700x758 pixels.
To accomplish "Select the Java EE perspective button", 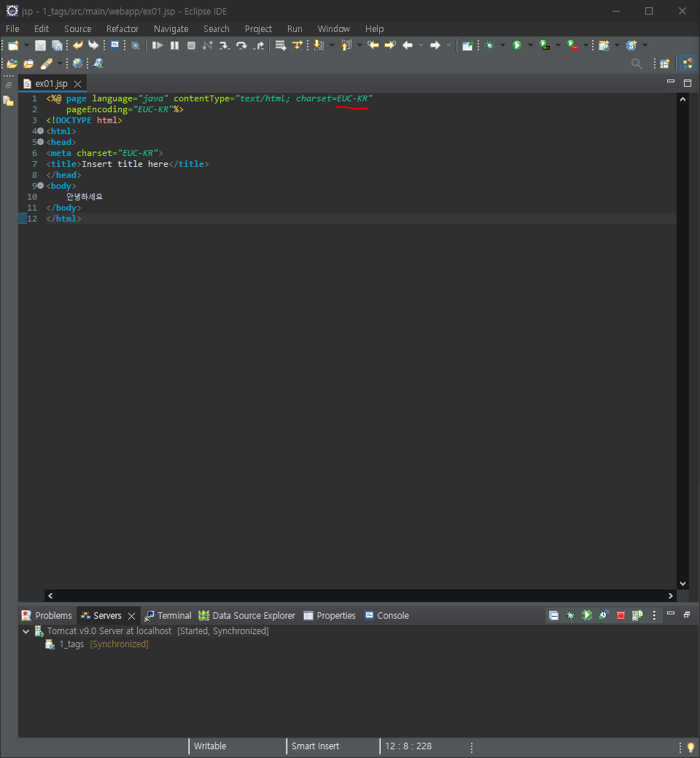I will coord(688,63).
